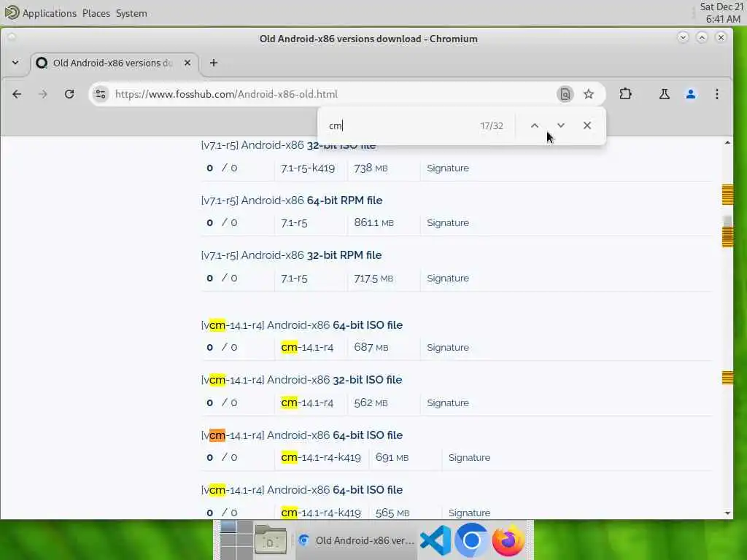Bookmark this page with the star icon

pos(589,94)
